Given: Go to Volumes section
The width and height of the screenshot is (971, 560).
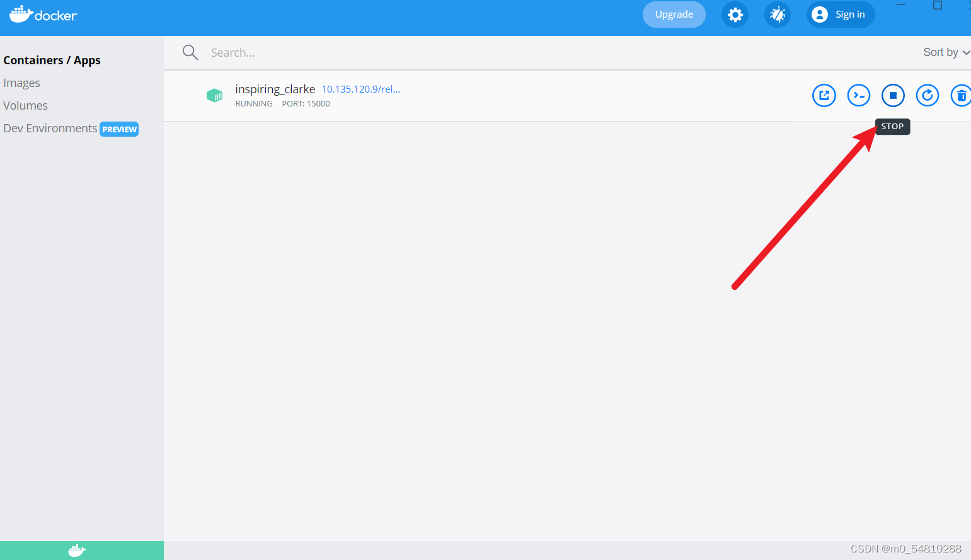Looking at the screenshot, I should 25,106.
